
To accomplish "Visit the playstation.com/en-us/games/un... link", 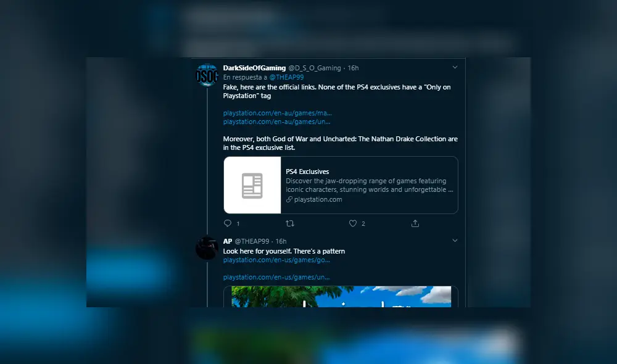I will pyautogui.click(x=276, y=278).
